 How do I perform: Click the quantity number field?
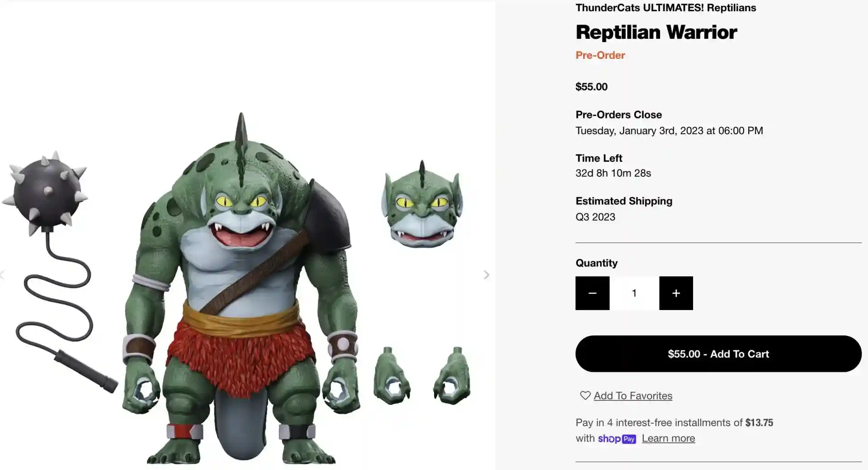pos(634,293)
